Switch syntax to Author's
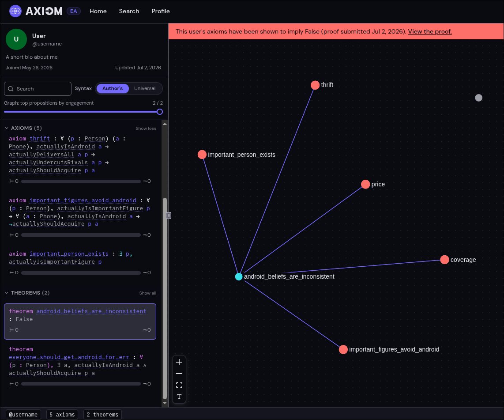 [113, 88]
